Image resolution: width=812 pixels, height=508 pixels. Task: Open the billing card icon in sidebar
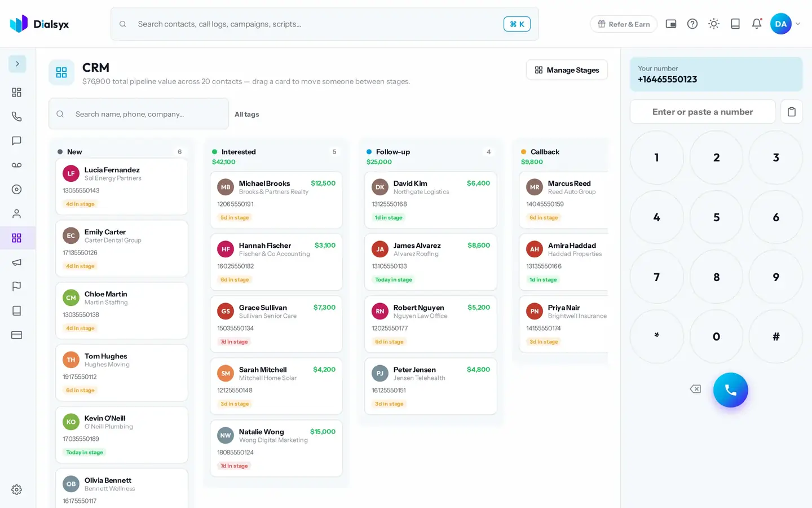[17, 335]
